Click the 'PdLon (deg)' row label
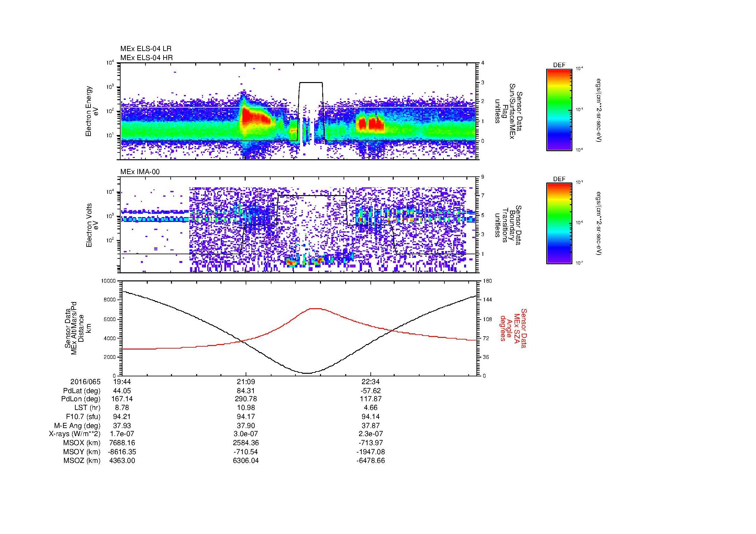 [81, 399]
